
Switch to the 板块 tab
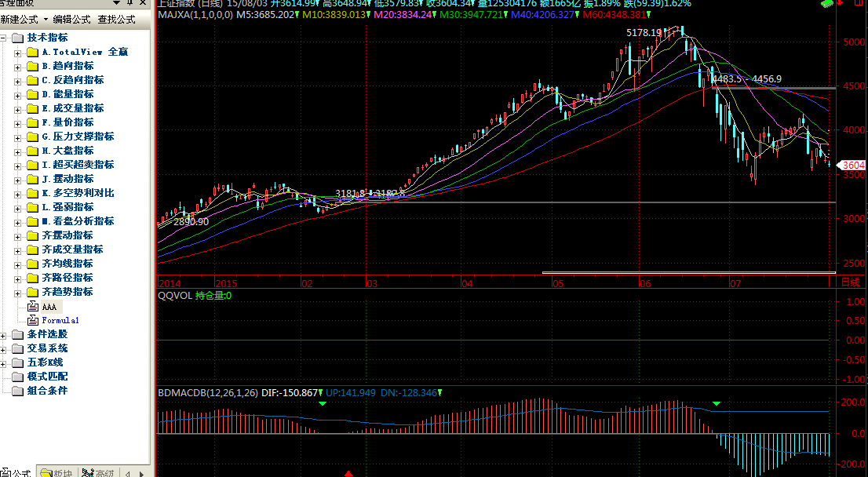coord(60,472)
